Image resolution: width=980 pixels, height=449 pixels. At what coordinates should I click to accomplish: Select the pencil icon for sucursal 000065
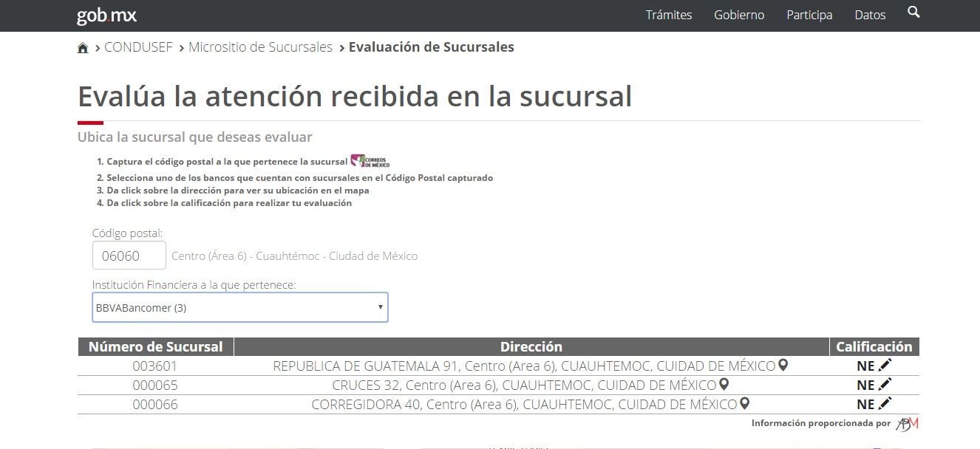(885, 383)
